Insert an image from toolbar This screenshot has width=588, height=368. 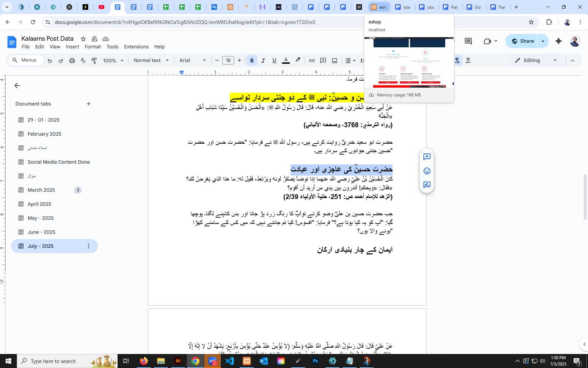click(x=335, y=61)
